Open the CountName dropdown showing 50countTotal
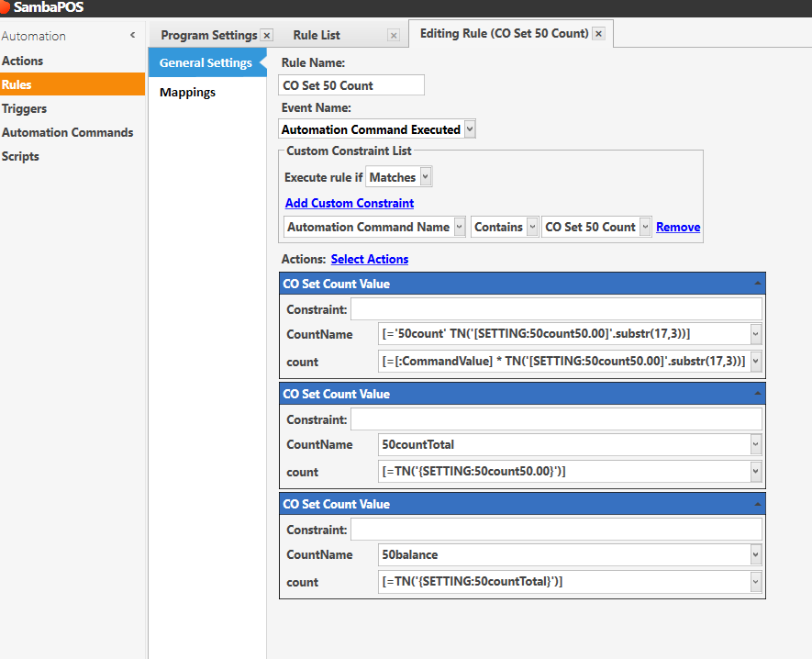Screen dimensions: 812x659 click(755, 444)
